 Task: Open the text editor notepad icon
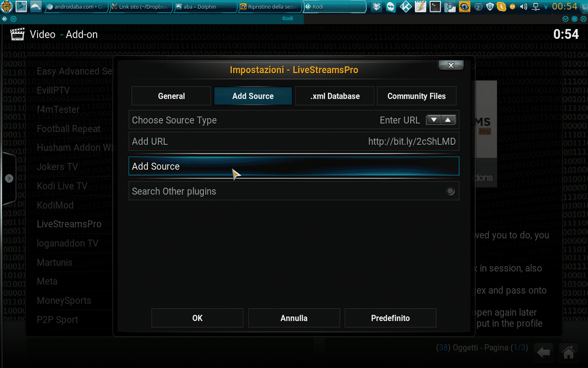pyautogui.click(x=421, y=7)
